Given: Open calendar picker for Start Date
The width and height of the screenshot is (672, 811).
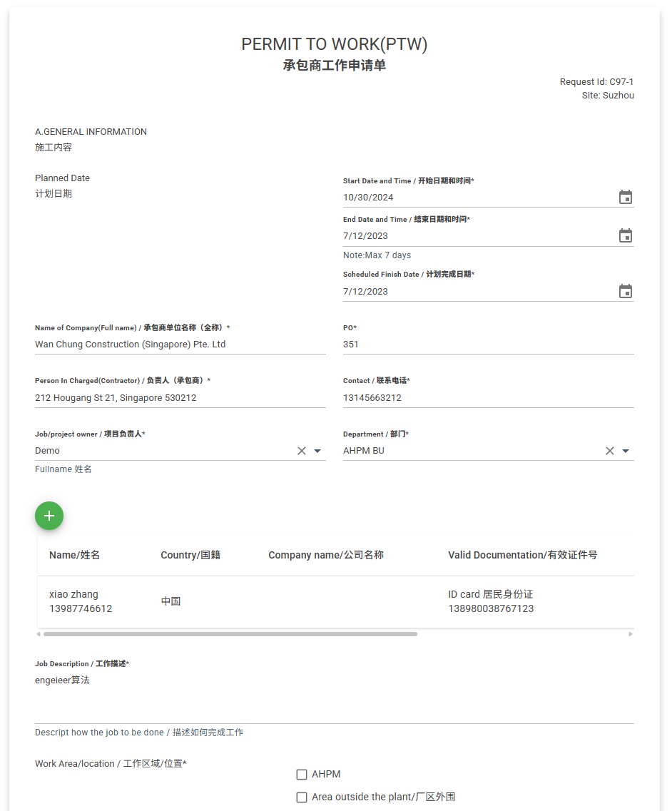Looking at the screenshot, I should tap(625, 198).
